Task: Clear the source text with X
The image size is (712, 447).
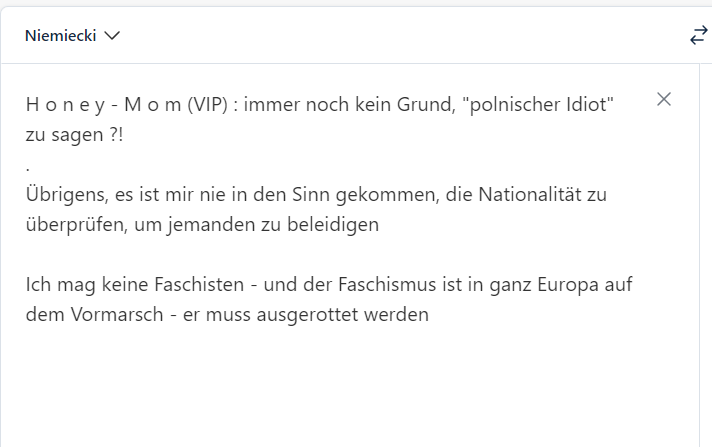Action: pos(664,99)
